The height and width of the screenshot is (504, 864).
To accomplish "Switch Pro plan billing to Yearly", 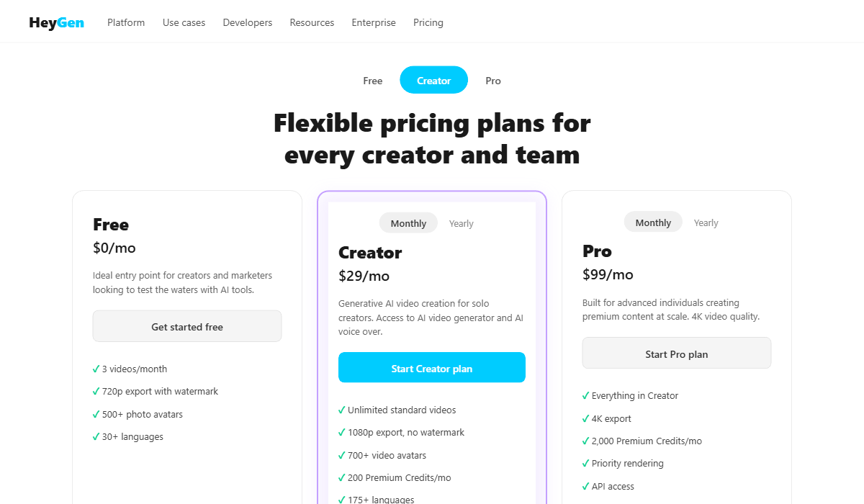I will pyautogui.click(x=706, y=222).
